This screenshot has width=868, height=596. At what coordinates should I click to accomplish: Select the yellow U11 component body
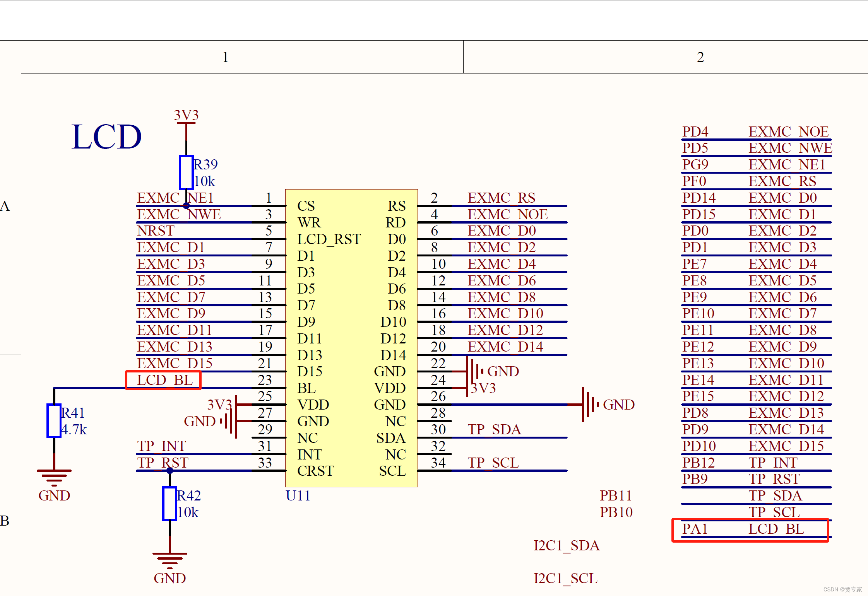pos(351,338)
